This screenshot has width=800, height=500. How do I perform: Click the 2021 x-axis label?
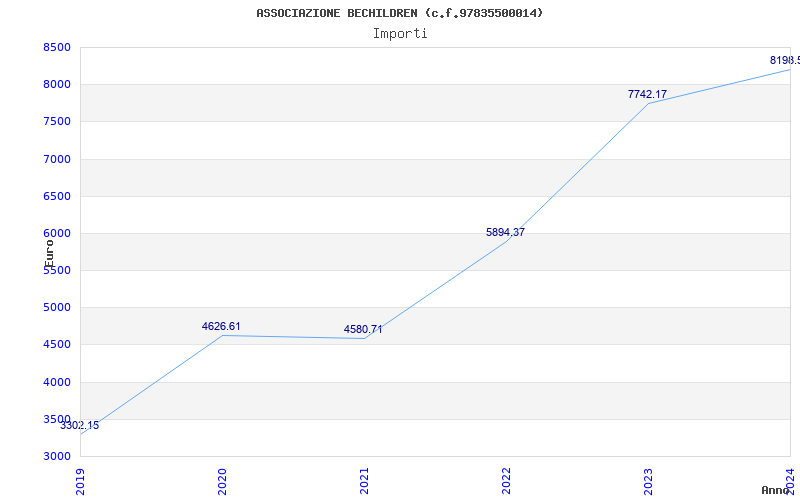(x=364, y=481)
